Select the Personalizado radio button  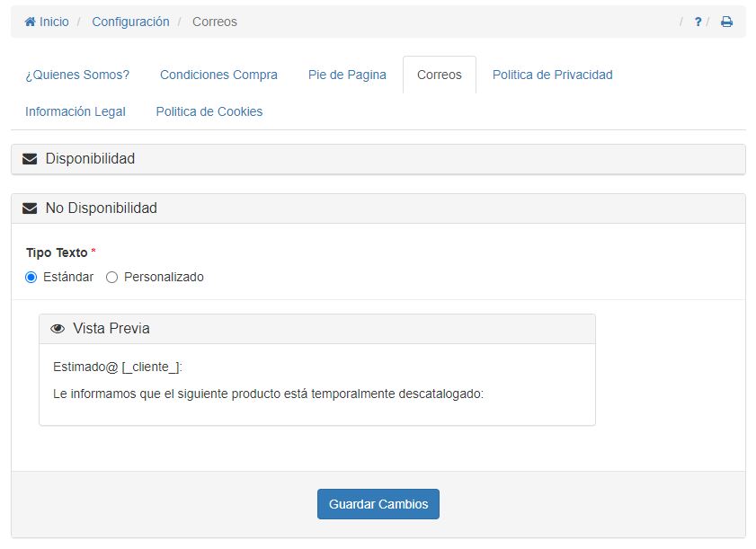coord(111,277)
